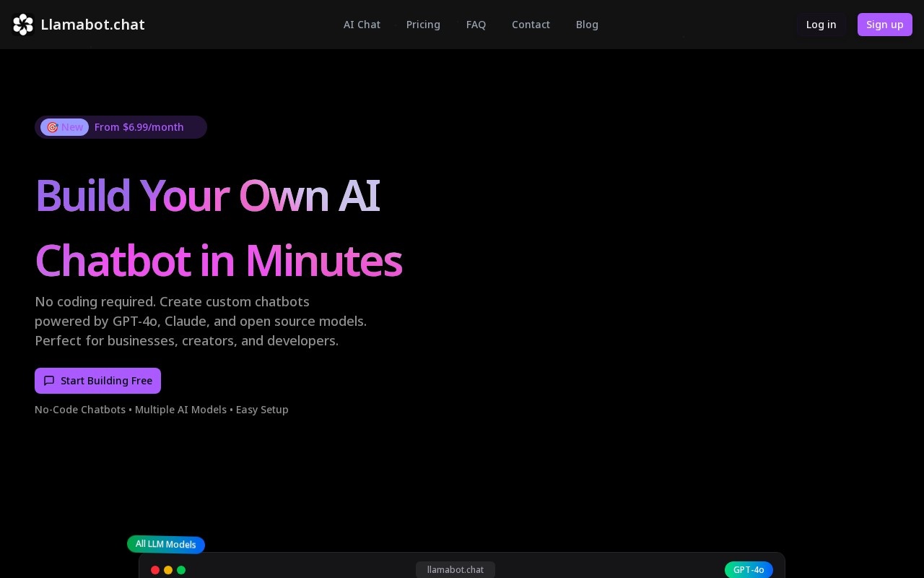
Task: Click the 'Chatbot in Minutes' headline text
Action: pyautogui.click(x=218, y=261)
